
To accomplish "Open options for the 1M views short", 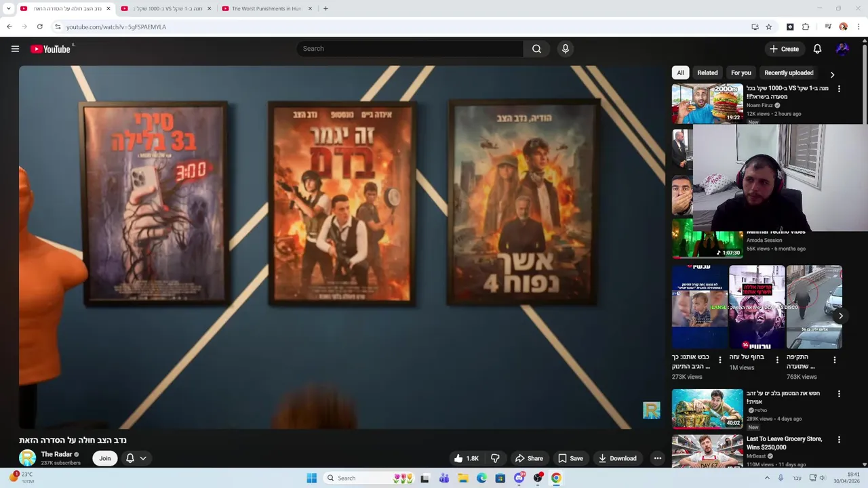I will (777, 360).
